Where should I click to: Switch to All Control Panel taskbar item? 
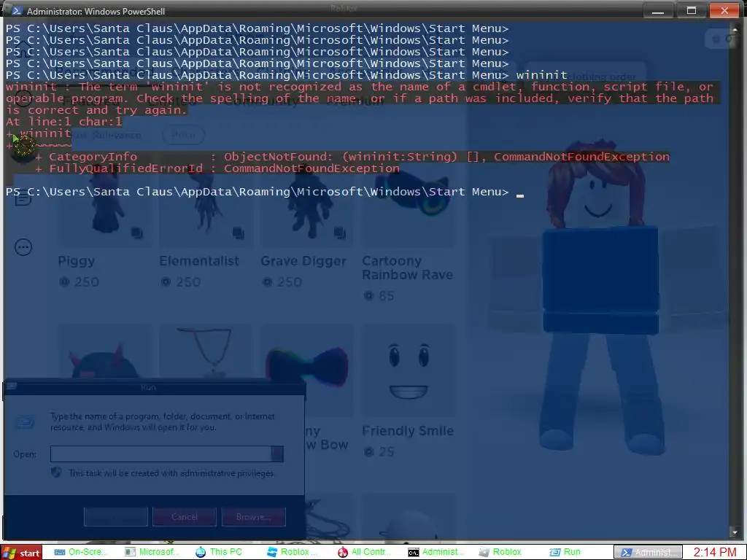(364, 552)
